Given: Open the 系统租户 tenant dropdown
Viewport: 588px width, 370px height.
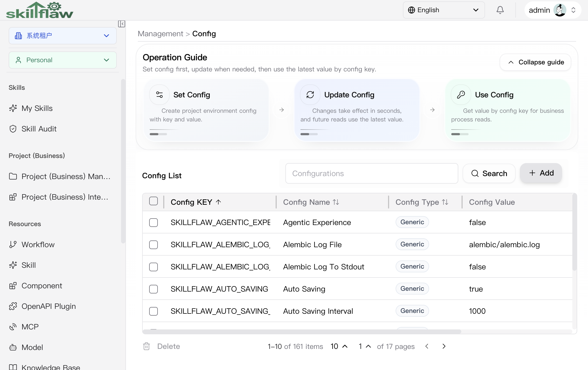Looking at the screenshot, I should (63, 35).
